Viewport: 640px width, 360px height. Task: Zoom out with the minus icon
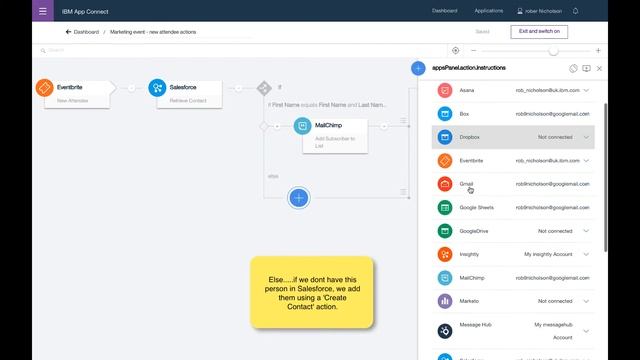[473, 51]
